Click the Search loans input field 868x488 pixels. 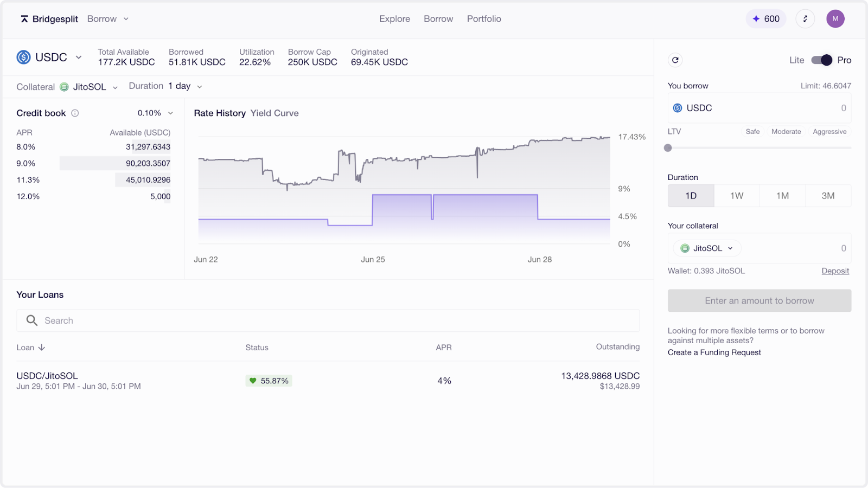click(x=328, y=320)
